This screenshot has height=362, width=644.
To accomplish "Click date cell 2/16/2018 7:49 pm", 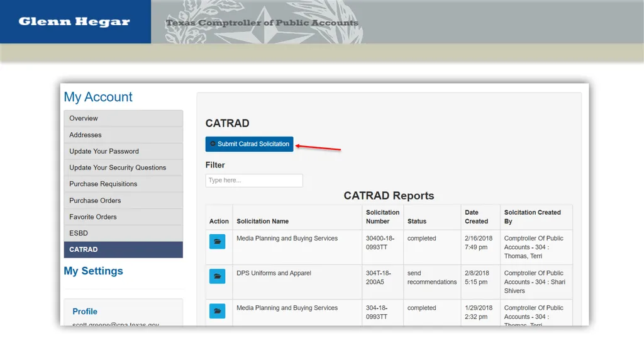I will point(479,243).
